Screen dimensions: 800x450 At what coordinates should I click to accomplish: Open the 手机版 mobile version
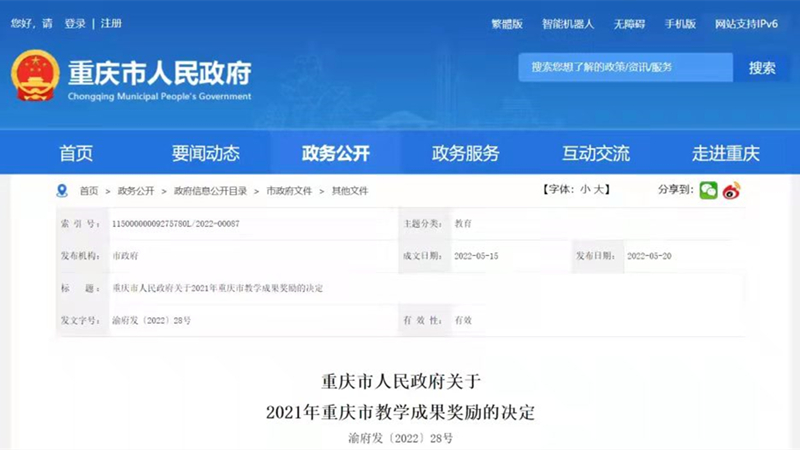680,24
